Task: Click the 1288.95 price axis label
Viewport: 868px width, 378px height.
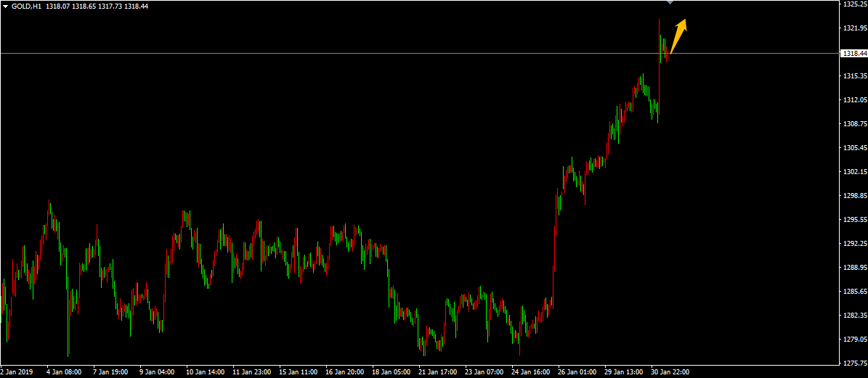Action: (x=855, y=268)
